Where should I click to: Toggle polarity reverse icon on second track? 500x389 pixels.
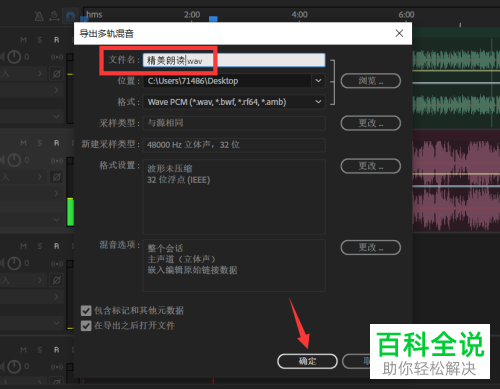click(57, 177)
